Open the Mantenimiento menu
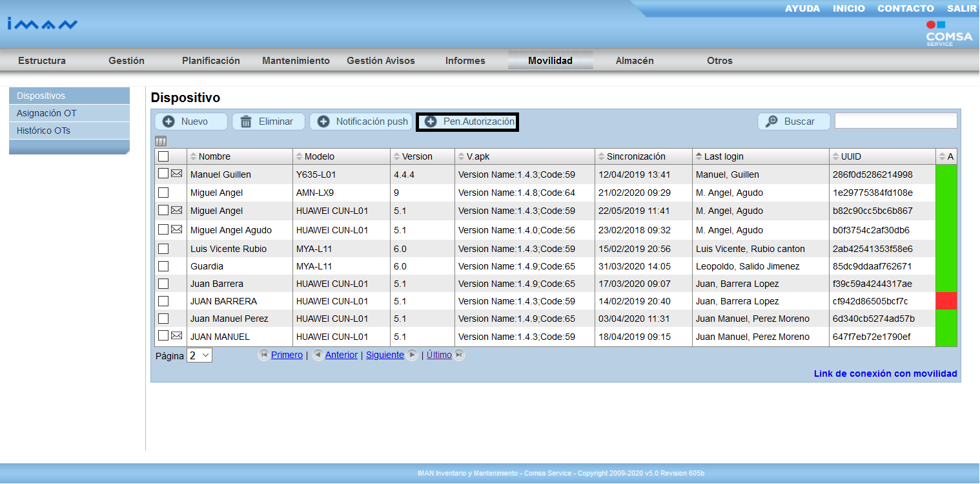 pos(296,61)
